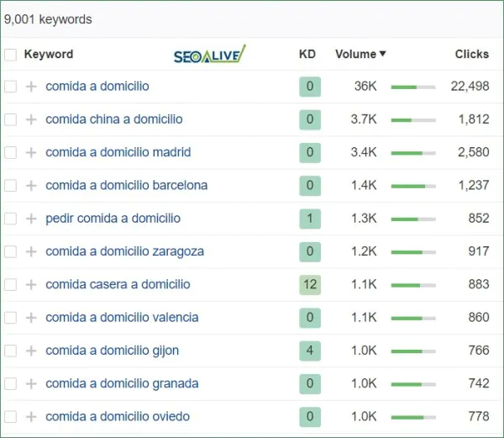Click the volume bar for 'comida a domicilio'
This screenshot has height=438, width=504.
pyautogui.click(x=413, y=87)
